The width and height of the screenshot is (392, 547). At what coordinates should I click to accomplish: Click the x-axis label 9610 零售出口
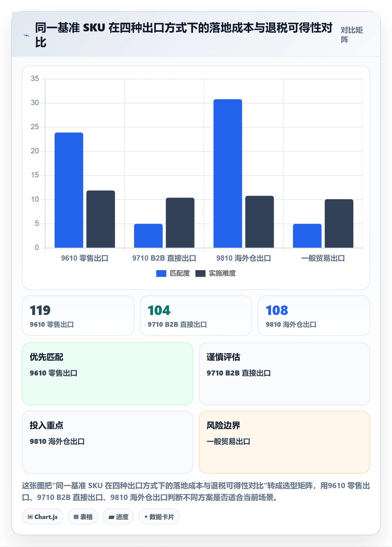(x=85, y=258)
